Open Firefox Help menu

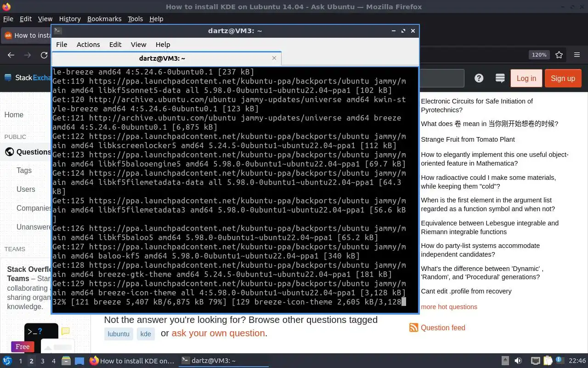(156, 19)
